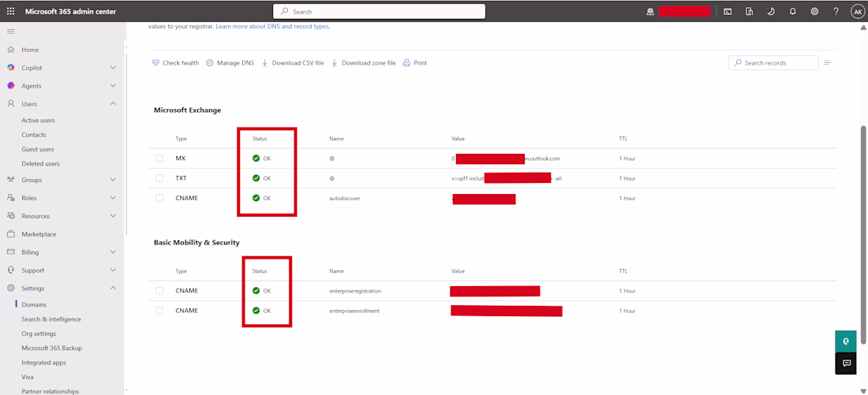
Task: Open Contacts in the sidebar
Action: (x=34, y=135)
